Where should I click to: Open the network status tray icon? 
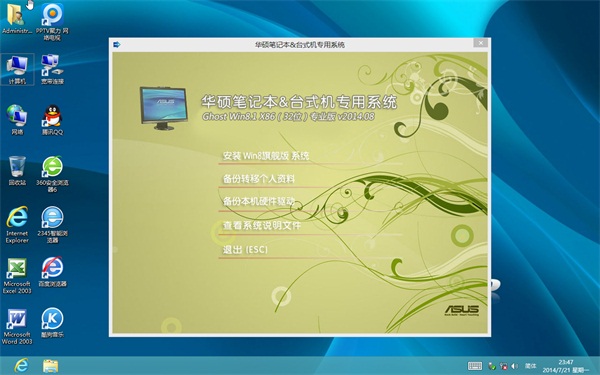click(x=504, y=366)
